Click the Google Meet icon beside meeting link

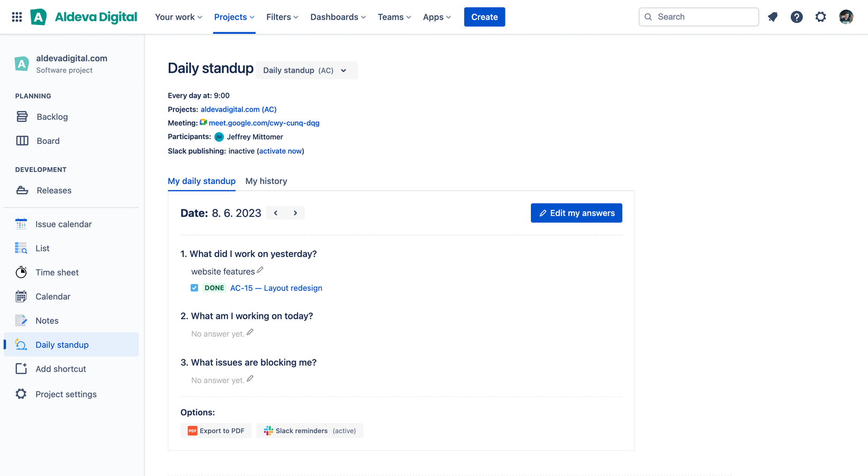pyautogui.click(x=203, y=122)
